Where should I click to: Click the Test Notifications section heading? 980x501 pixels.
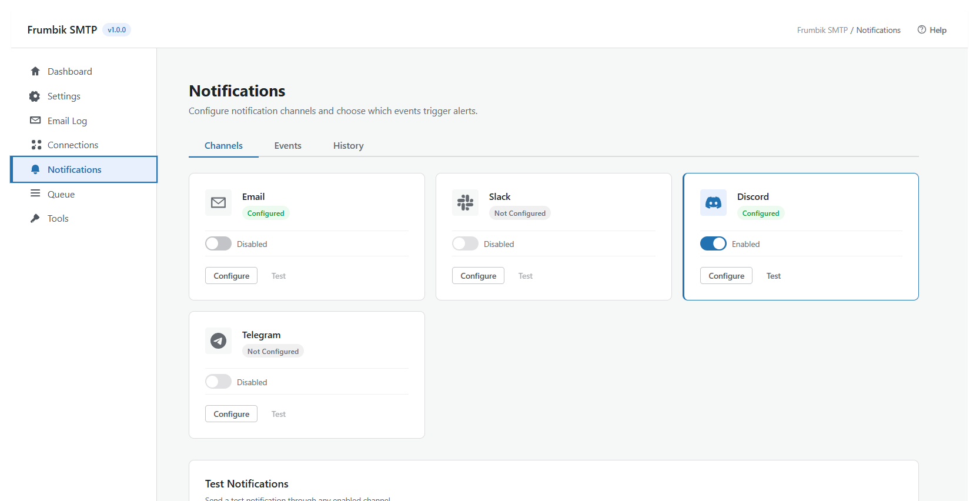point(247,484)
